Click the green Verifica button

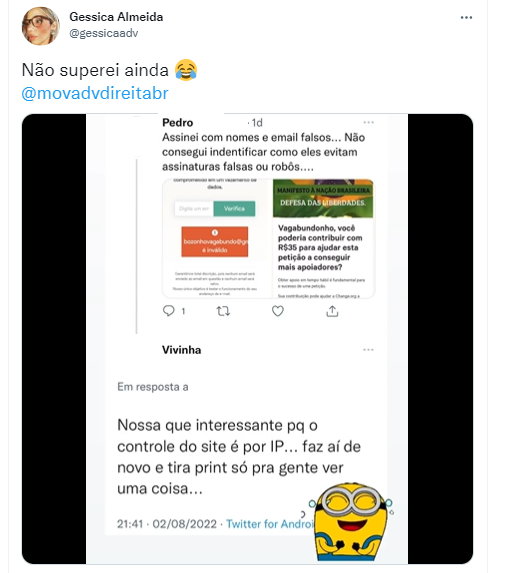point(234,209)
